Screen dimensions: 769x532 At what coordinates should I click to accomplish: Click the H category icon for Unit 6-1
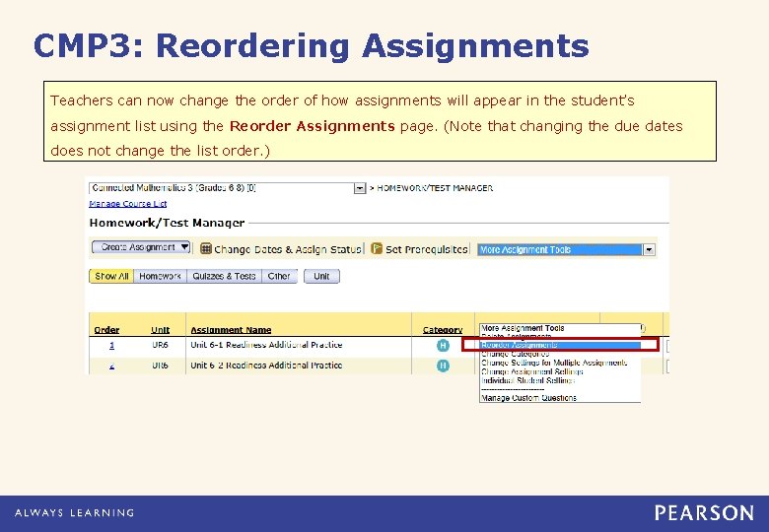point(443,346)
